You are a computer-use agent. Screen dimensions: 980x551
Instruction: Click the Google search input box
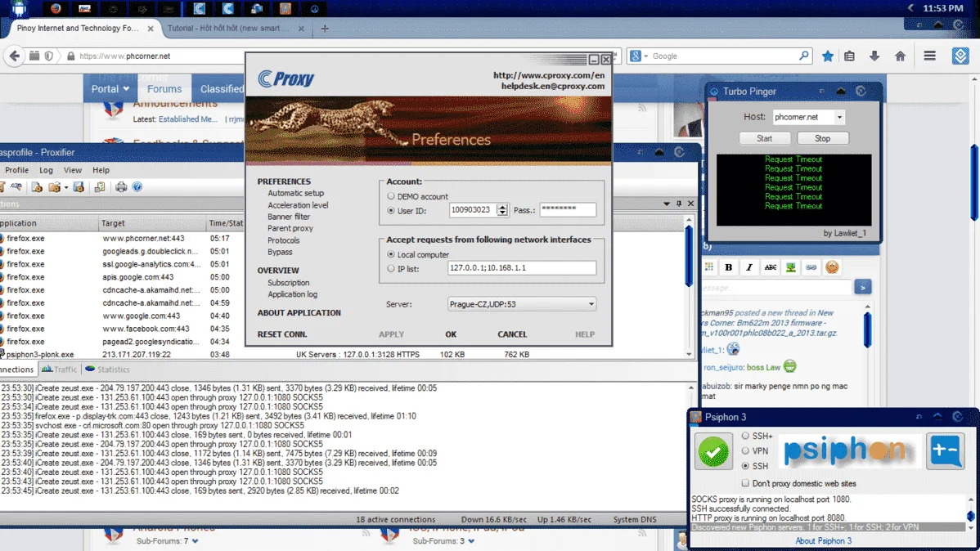coord(723,56)
